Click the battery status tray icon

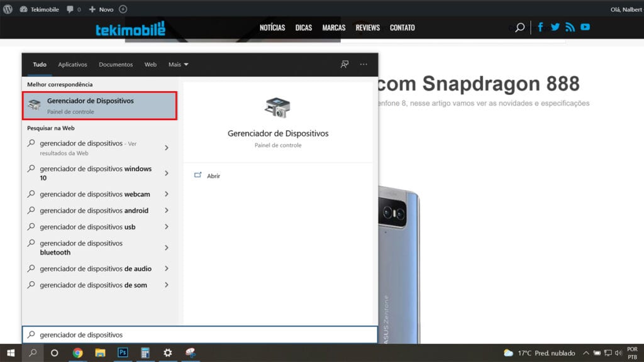coord(597,353)
